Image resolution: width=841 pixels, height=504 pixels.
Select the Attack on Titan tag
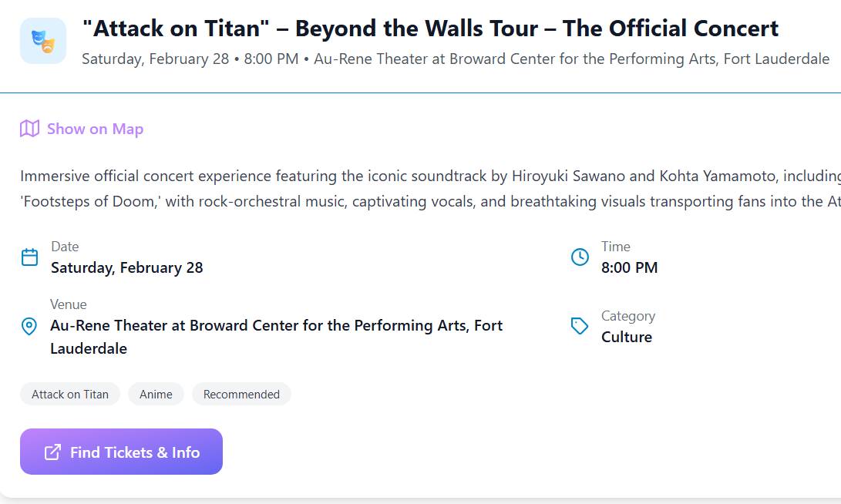point(69,394)
